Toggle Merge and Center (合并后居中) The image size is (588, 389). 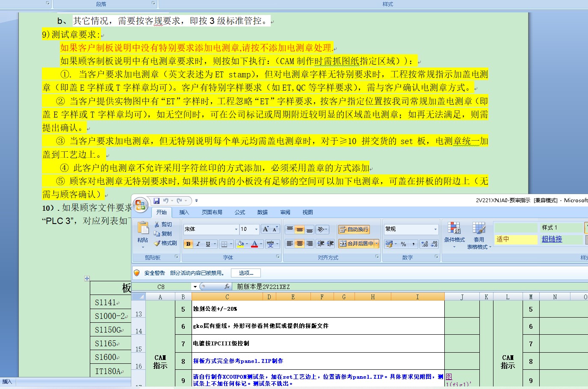356,244
